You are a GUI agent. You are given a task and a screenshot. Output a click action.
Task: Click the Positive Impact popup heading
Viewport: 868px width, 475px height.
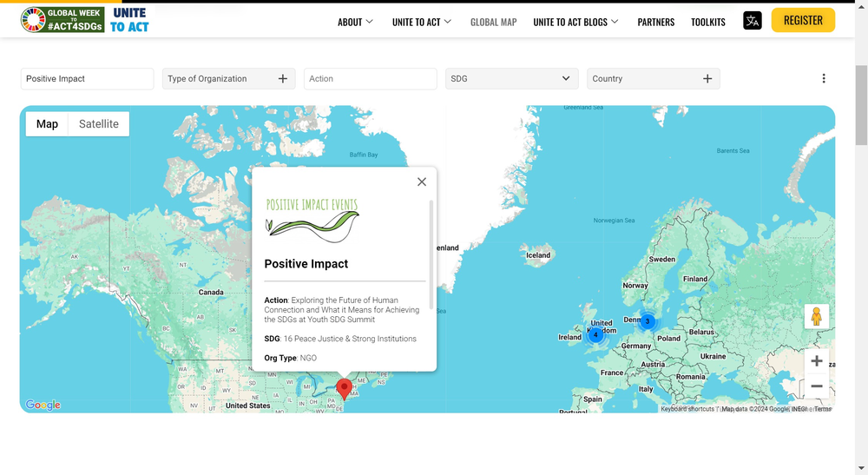click(x=306, y=264)
